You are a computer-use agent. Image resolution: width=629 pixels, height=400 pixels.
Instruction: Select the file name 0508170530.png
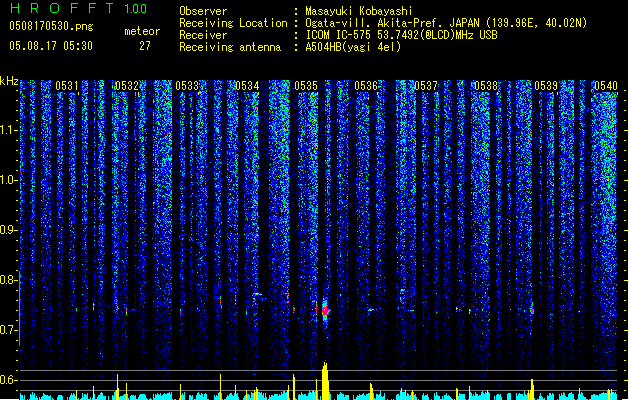(51, 26)
